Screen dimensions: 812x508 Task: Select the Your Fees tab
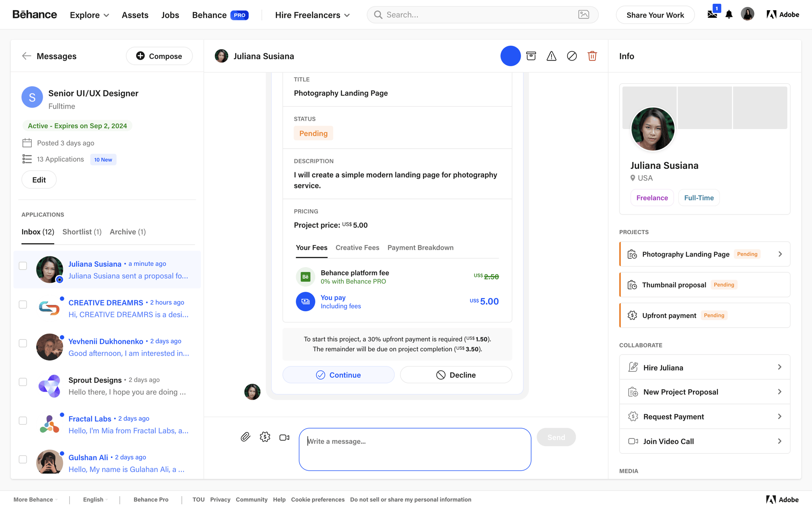click(x=311, y=248)
